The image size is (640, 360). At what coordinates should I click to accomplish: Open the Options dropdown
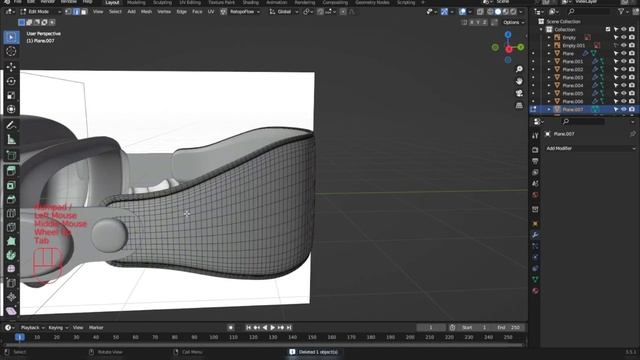(513, 22)
